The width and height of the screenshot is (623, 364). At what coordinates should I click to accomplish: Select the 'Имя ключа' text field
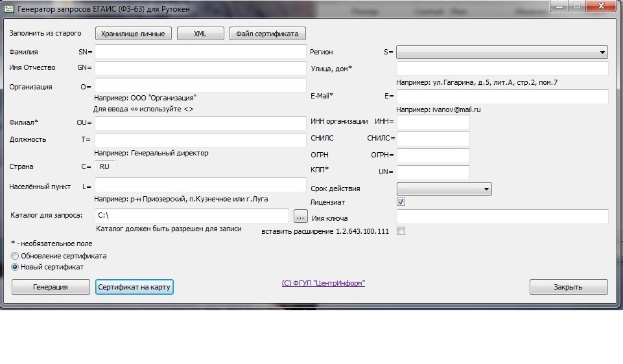501,217
